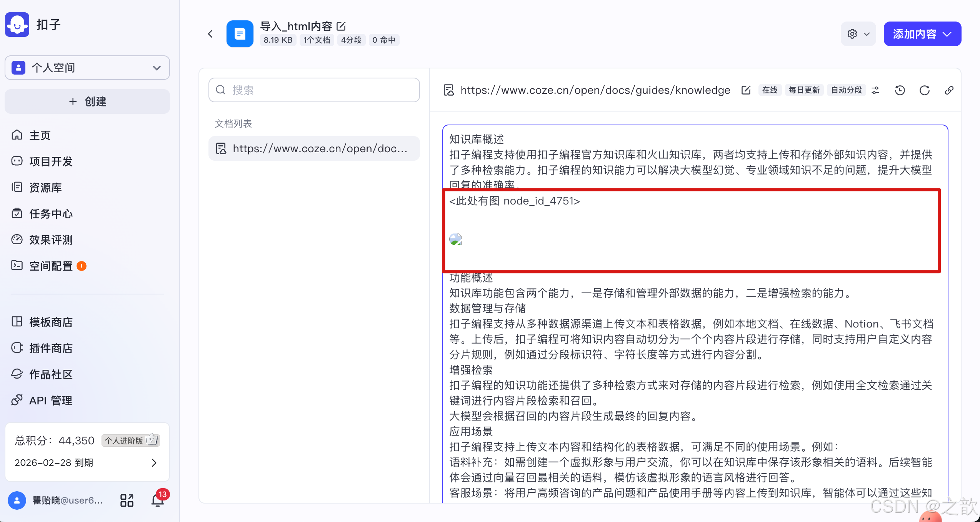This screenshot has width=980, height=522.
Task: Toggle the 在线 status chip
Action: [x=770, y=90]
